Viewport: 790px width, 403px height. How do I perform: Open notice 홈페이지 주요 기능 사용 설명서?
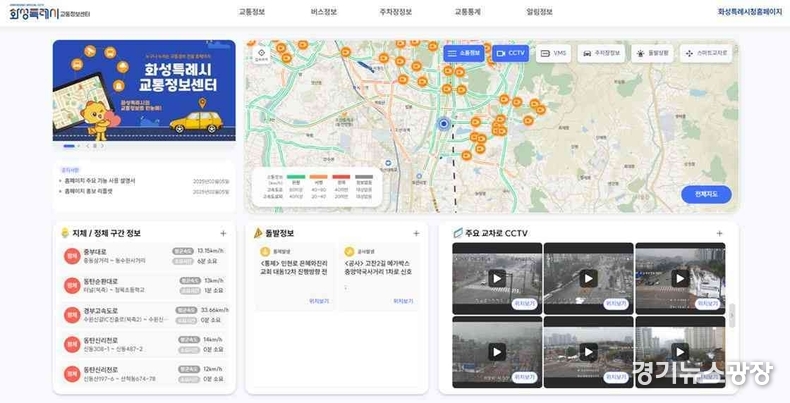point(98,181)
